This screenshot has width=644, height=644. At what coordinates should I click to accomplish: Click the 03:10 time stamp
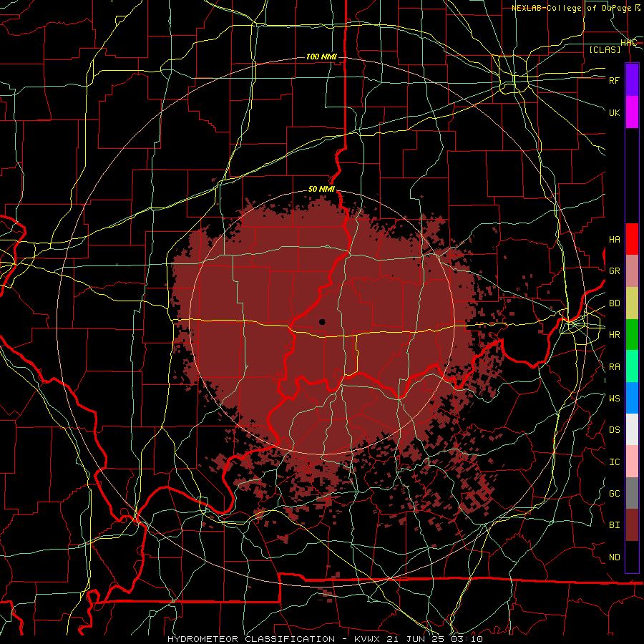(467, 639)
